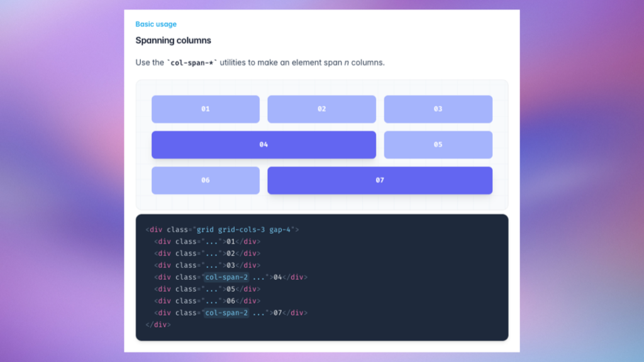This screenshot has height=362, width=644.
Task: Select the wide dark box labeled 04
Action: (264, 145)
